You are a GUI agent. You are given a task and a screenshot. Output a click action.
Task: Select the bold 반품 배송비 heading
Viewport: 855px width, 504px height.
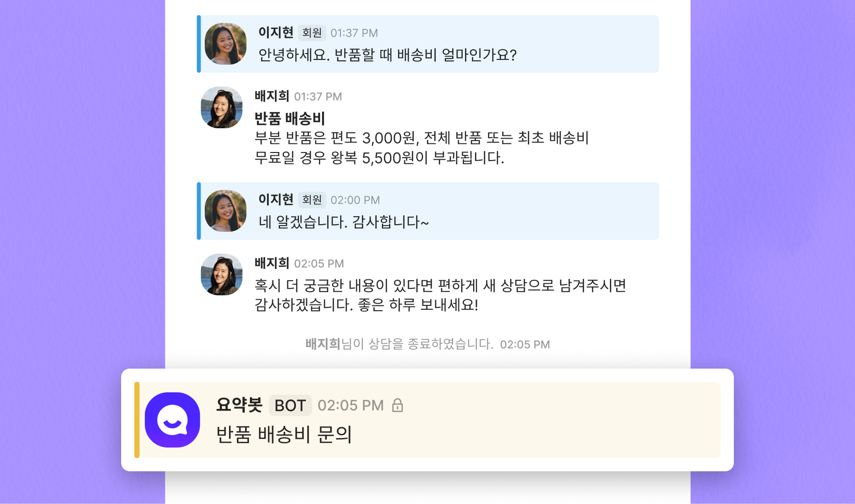[290, 118]
